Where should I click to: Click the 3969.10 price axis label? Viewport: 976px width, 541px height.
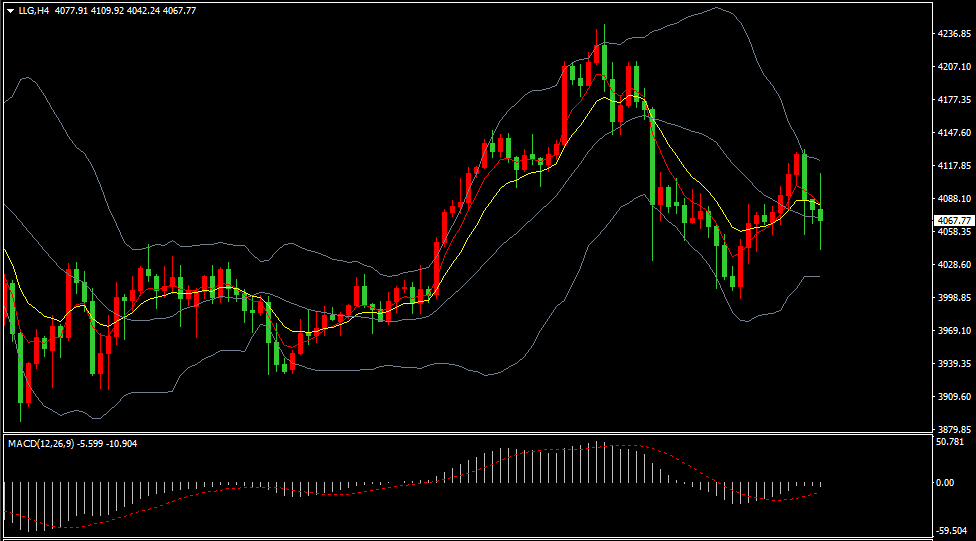954,331
